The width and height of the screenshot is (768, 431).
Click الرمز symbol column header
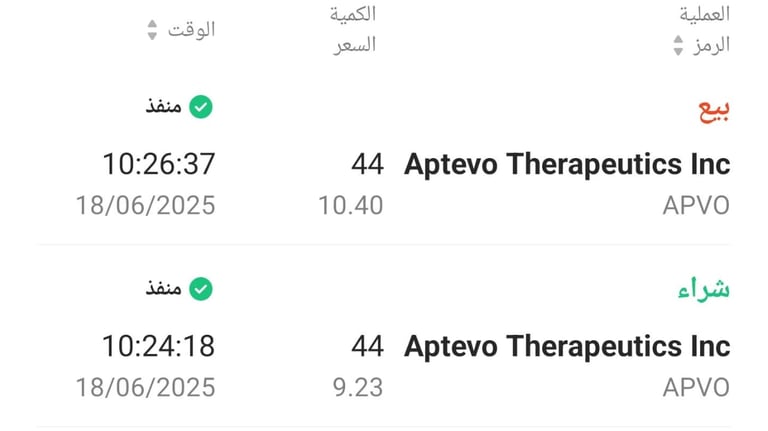[711, 46]
